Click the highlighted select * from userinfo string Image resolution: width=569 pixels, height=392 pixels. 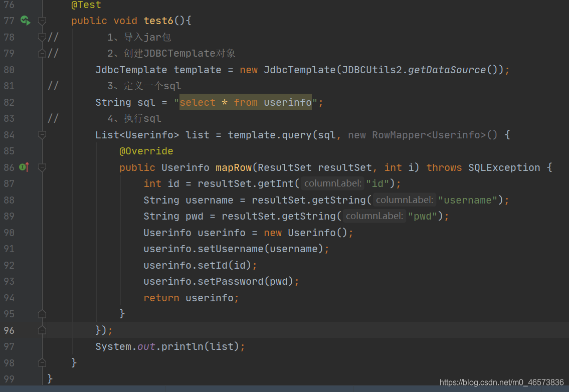click(x=246, y=102)
